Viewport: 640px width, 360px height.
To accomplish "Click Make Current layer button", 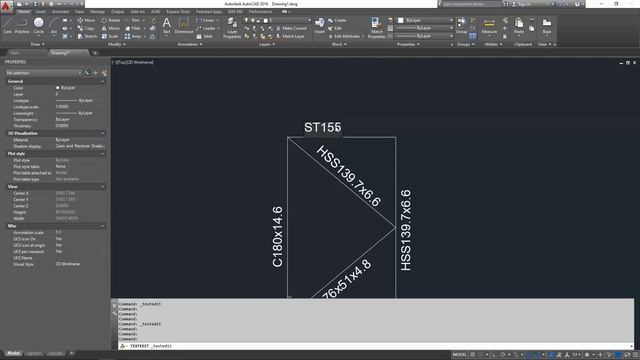I will click(x=291, y=28).
